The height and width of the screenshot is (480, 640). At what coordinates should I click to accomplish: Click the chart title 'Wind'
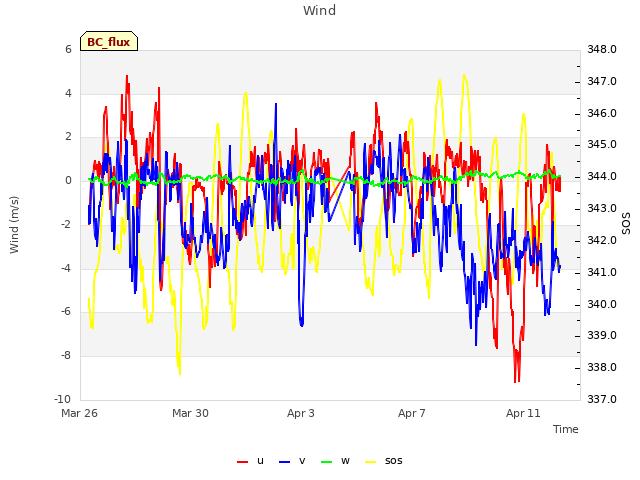320,10
